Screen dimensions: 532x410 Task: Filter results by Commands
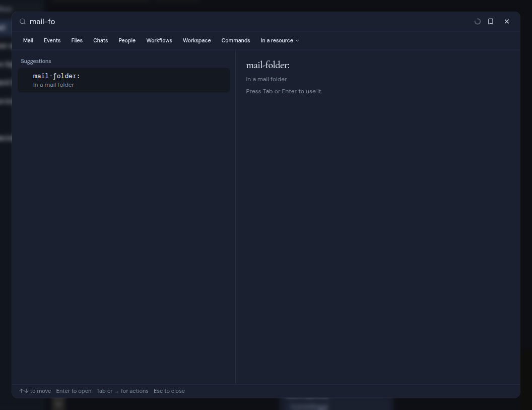click(236, 40)
